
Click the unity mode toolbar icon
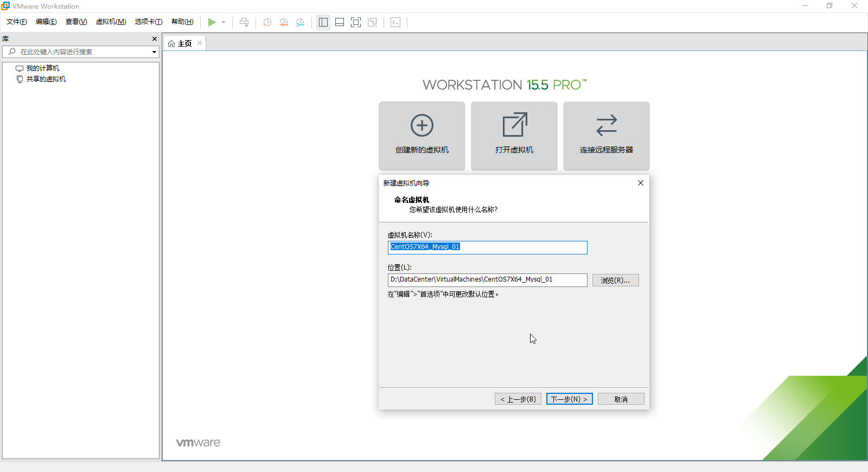tap(372, 22)
